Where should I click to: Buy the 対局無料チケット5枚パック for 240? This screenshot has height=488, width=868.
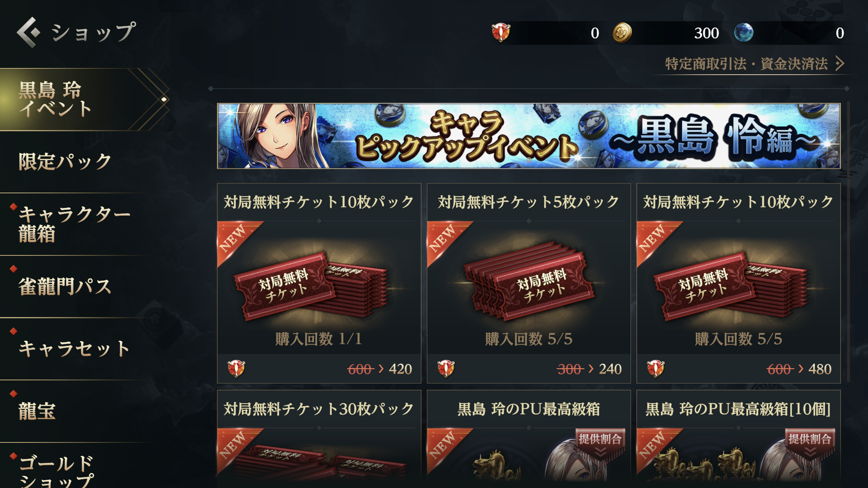click(x=529, y=283)
